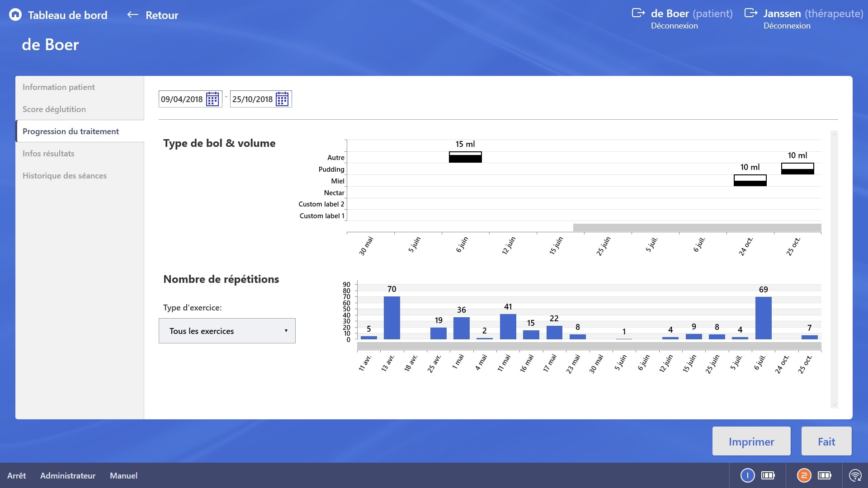This screenshot has width=868, height=488.
Task: Open the start date calendar picker icon
Action: point(212,99)
